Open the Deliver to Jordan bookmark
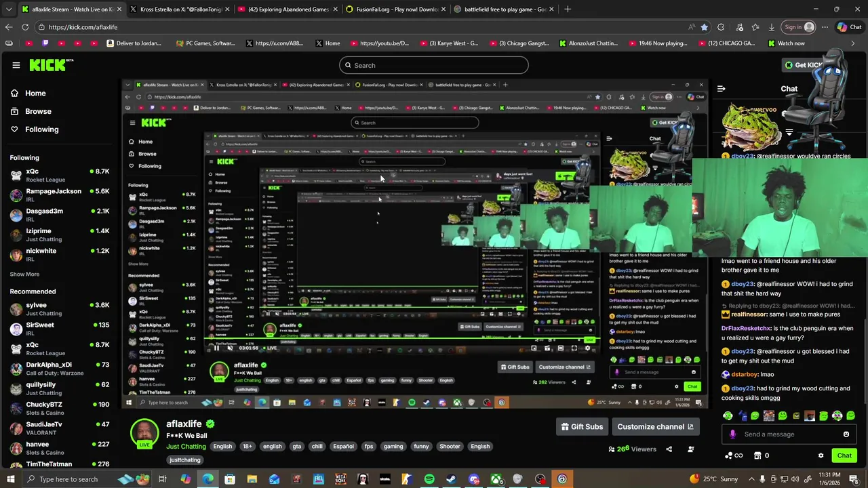The image size is (868, 488). point(135,43)
